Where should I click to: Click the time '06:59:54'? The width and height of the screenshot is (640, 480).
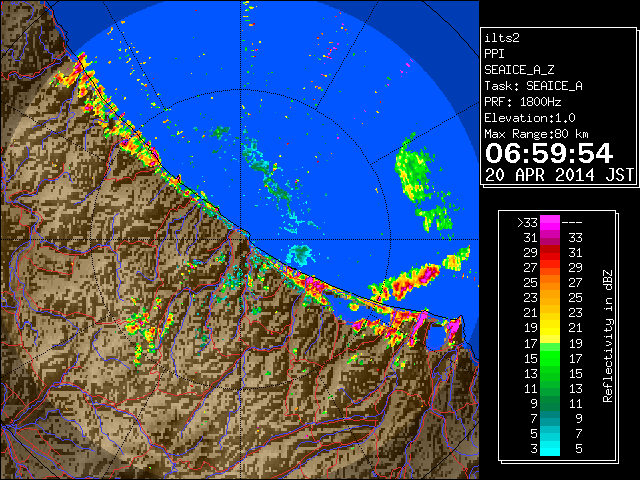click(x=549, y=153)
